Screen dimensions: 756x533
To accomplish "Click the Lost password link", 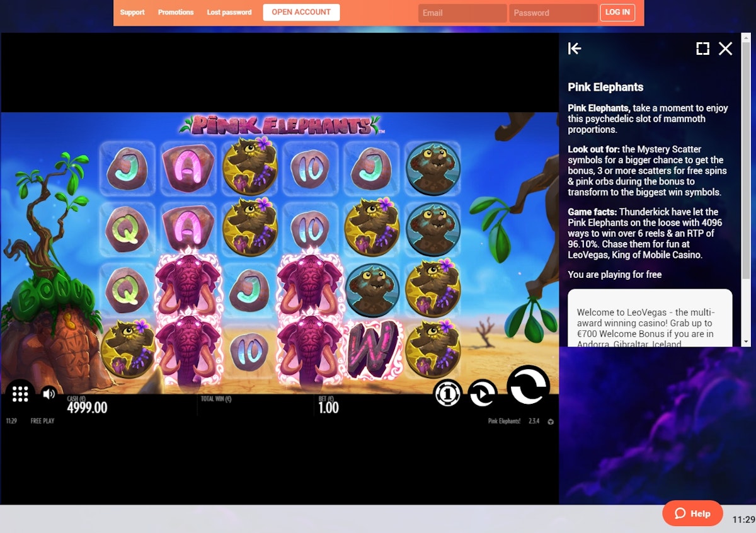I will pos(229,13).
